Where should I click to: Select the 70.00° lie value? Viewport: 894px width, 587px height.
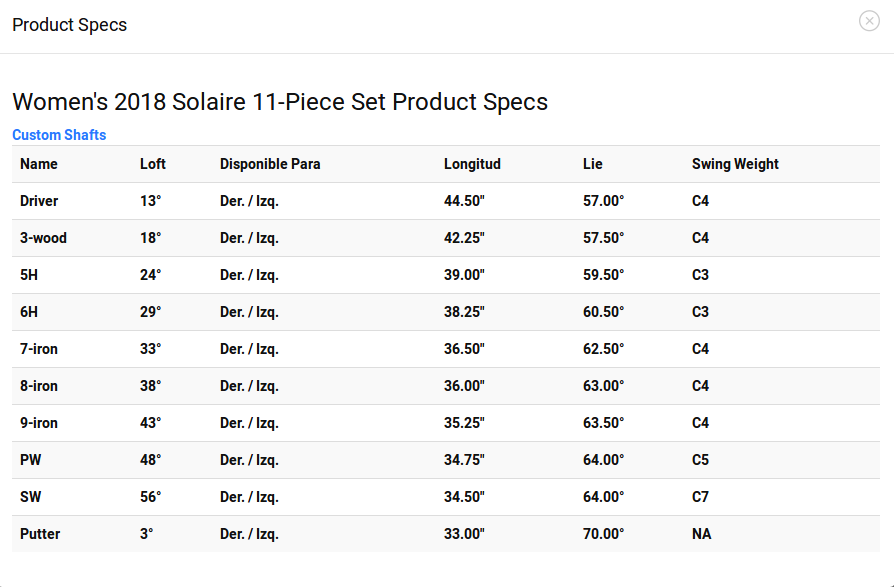(603, 535)
